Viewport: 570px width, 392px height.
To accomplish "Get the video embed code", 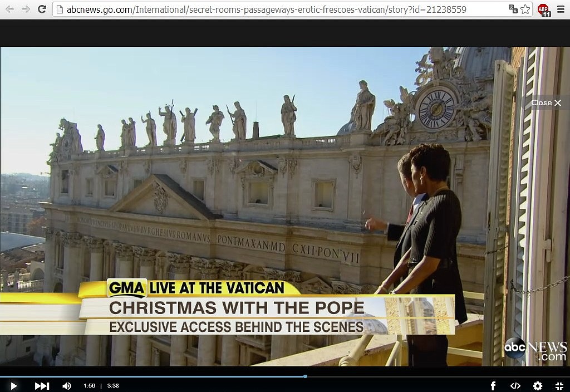I will click(x=515, y=385).
